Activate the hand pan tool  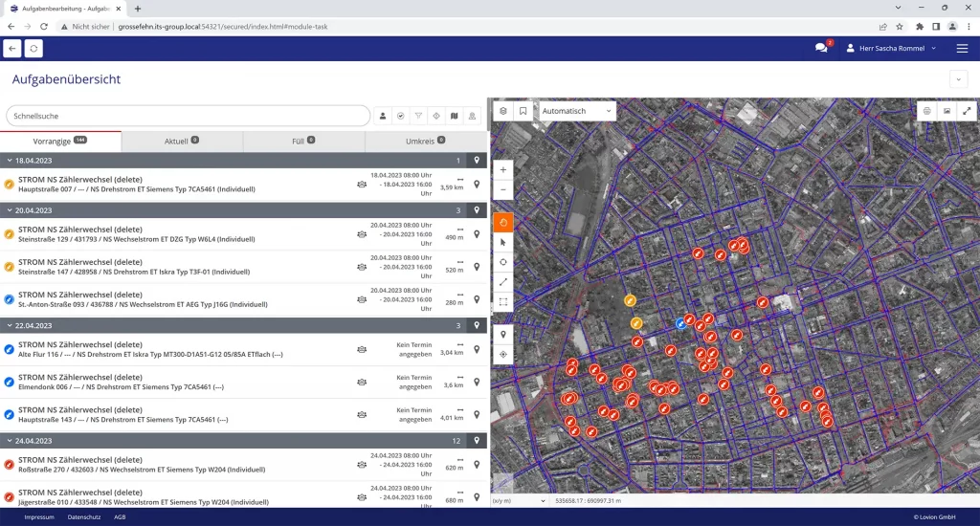point(503,223)
